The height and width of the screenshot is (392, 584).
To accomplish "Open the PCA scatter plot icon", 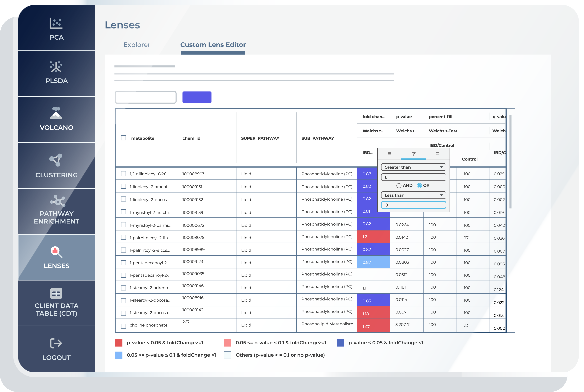I will (56, 23).
